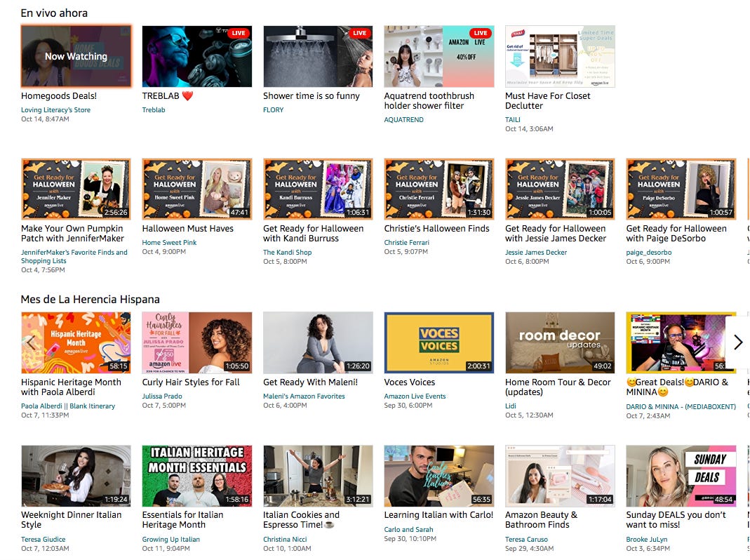Viewport: 750px width, 560px height.
Task: Visit Carlo and Sarah channel
Action: point(408,529)
